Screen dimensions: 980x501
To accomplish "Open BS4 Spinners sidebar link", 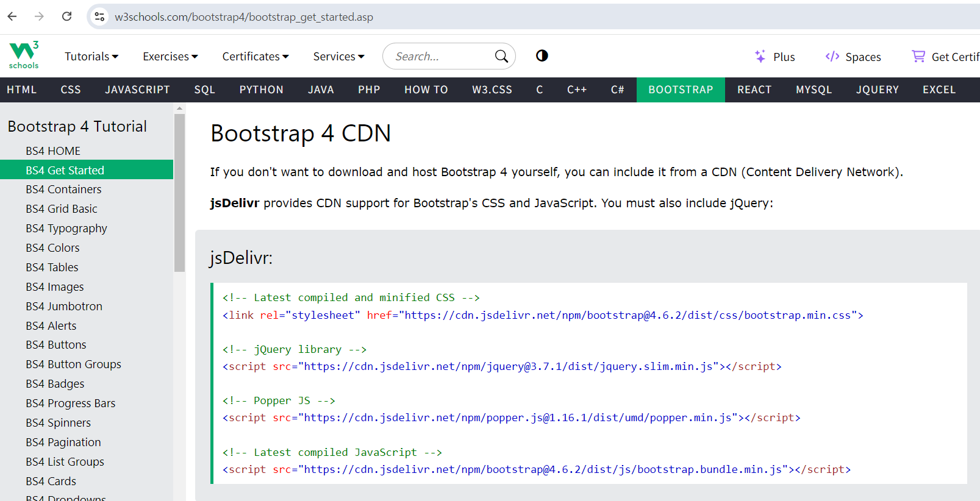I will click(87, 423).
